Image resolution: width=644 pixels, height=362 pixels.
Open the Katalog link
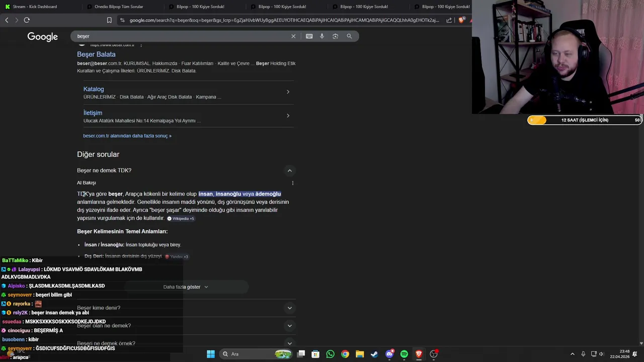(x=94, y=89)
